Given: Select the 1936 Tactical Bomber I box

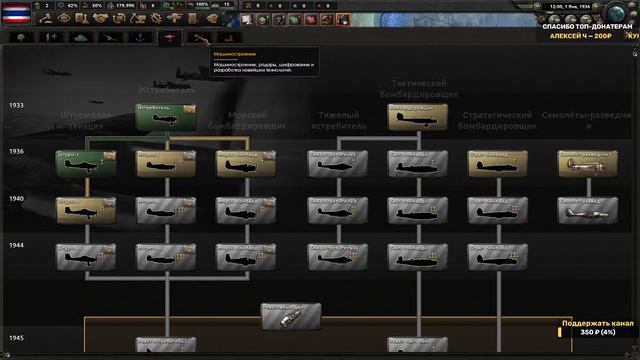Looking at the screenshot, I should [x=417, y=164].
